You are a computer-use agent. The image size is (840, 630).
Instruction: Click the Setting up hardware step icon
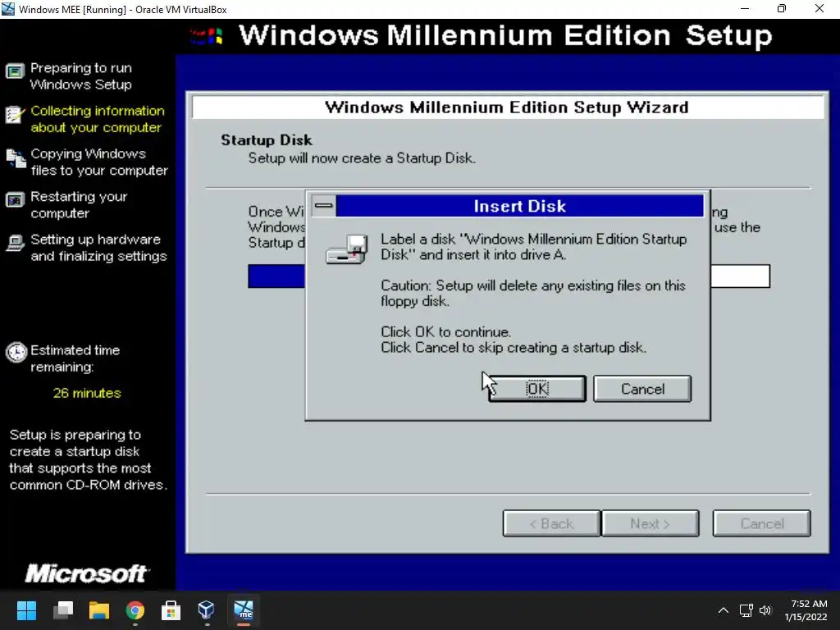(x=15, y=243)
